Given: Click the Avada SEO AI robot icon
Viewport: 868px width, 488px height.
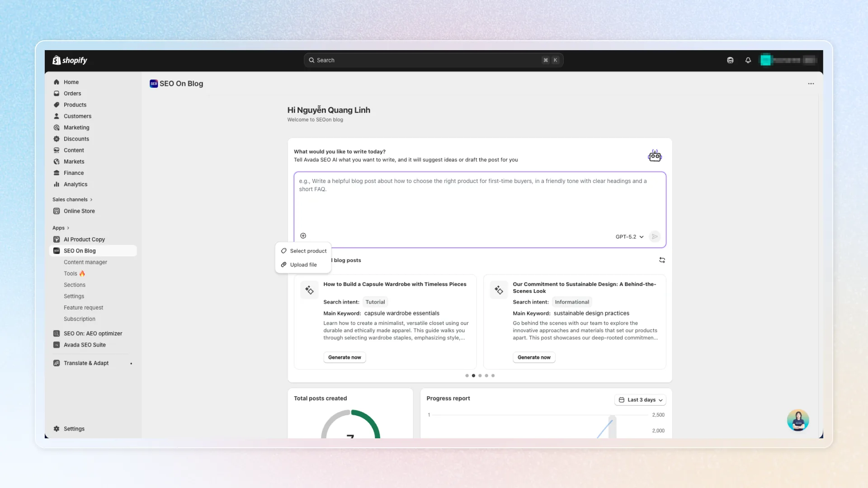Looking at the screenshot, I should click(655, 156).
